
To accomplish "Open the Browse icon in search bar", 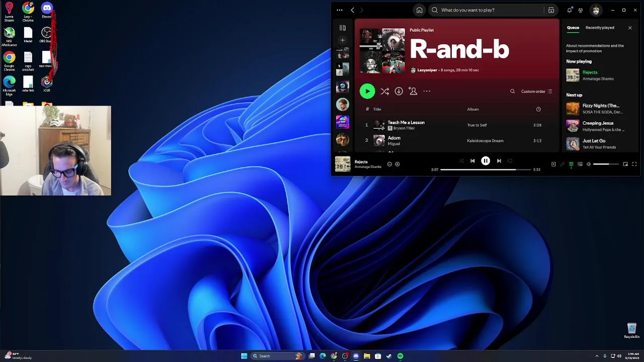I will tap(551, 10).
